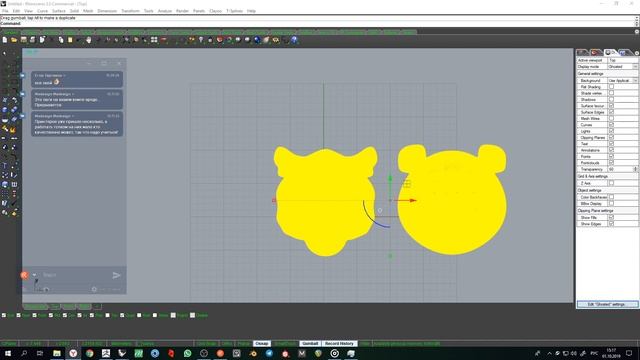Click the second red icon tab in right panel
The image size is (640, 360).
coord(596,52)
